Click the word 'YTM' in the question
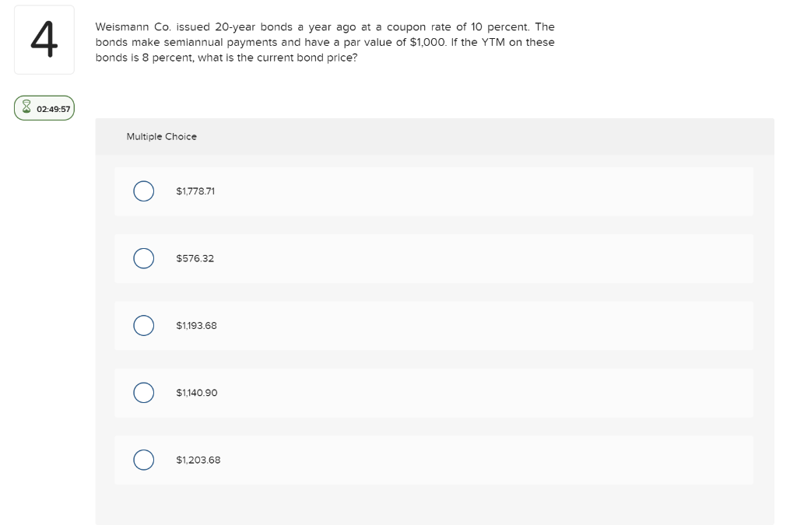This screenshot has width=797, height=532. 492,42
